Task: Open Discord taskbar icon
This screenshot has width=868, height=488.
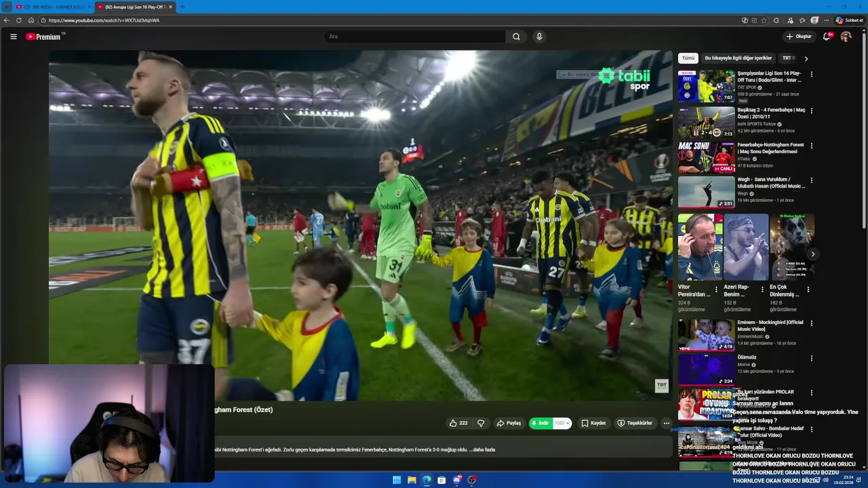Action: pyautogui.click(x=456, y=480)
